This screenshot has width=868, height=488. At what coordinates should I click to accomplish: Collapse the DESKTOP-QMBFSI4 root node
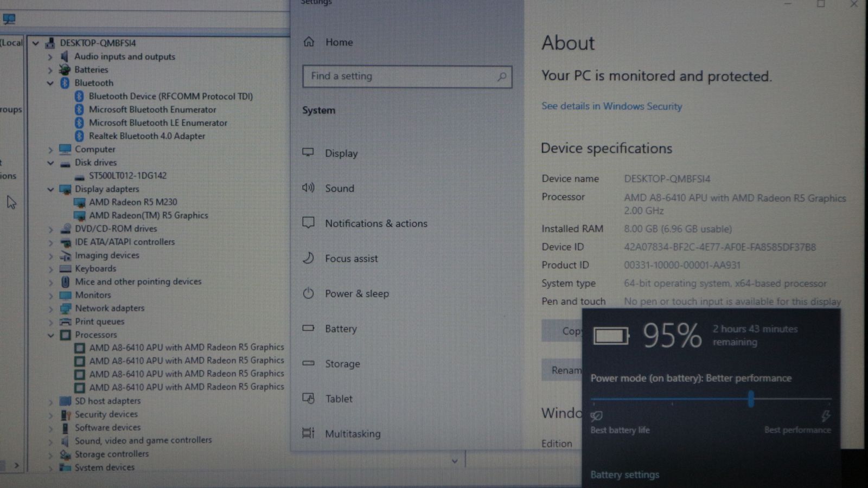click(36, 43)
